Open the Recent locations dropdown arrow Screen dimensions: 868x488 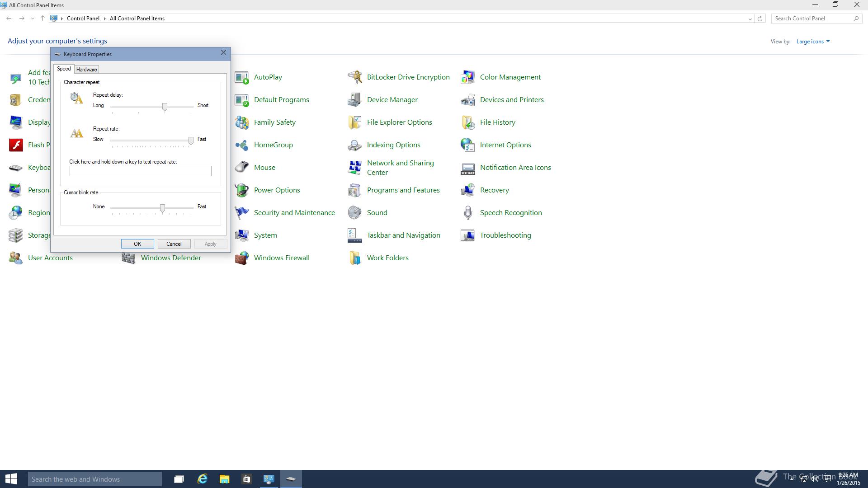(x=33, y=19)
